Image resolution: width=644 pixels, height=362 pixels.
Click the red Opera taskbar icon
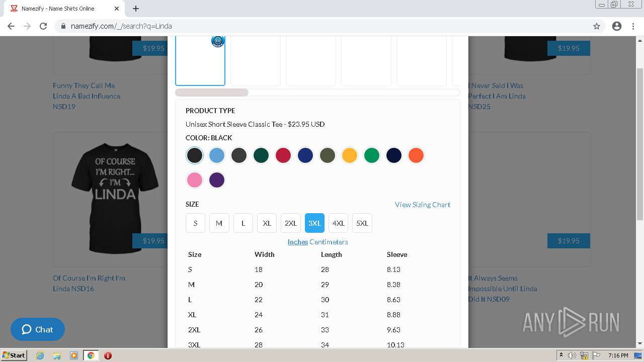(108, 355)
